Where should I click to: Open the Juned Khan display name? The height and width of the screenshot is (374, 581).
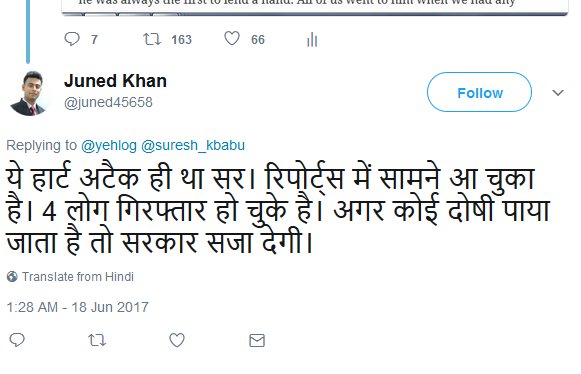(115, 81)
